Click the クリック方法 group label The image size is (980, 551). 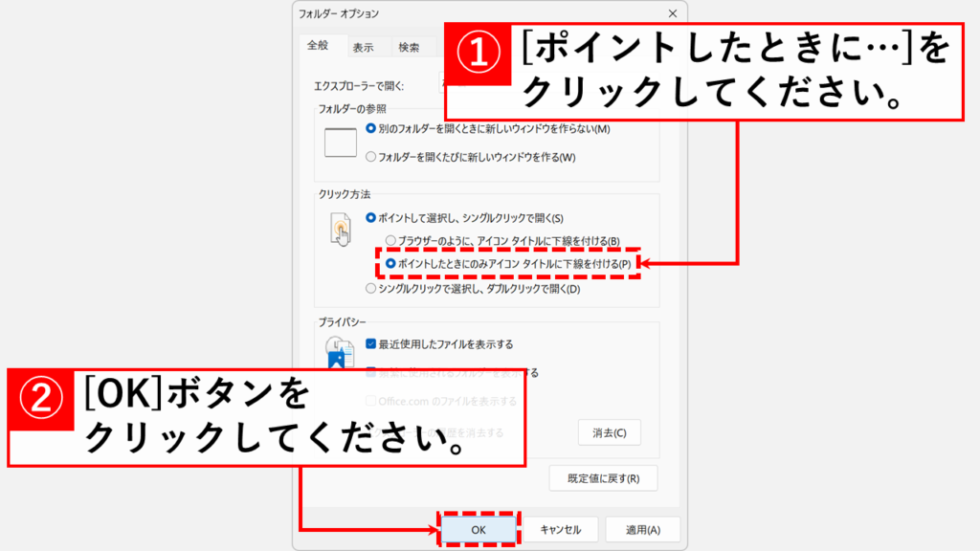345,194
